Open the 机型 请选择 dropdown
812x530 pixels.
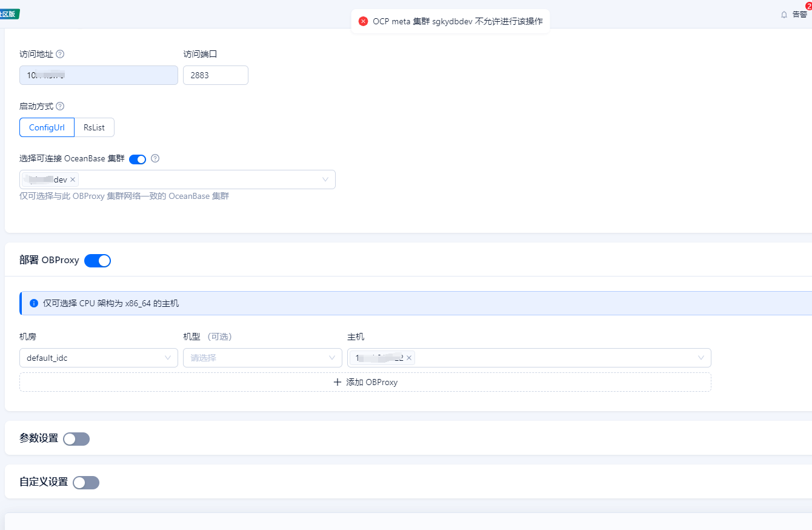point(262,358)
